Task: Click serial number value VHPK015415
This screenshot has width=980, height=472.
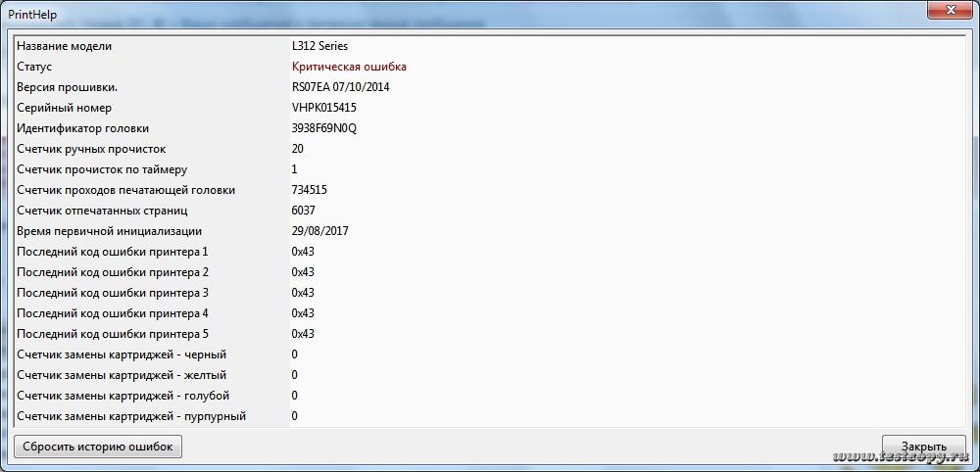Action: click(x=324, y=108)
